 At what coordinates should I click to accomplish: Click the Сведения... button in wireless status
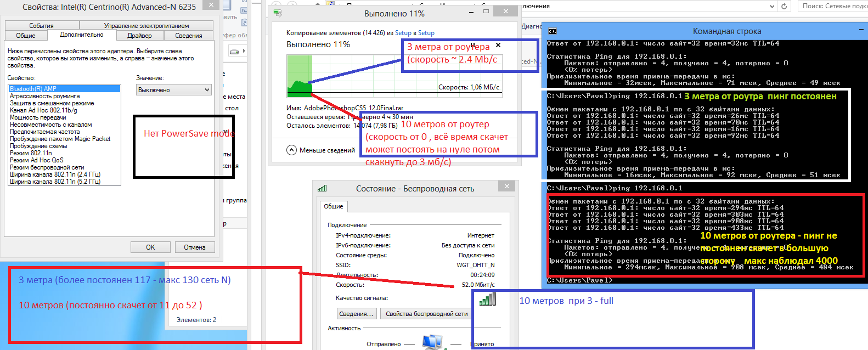click(356, 314)
